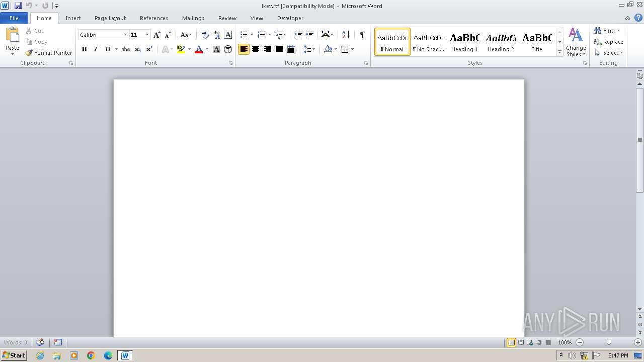Viewport: 644px width, 362px height.
Task: Toggle Subscript formatting
Action: (137, 49)
